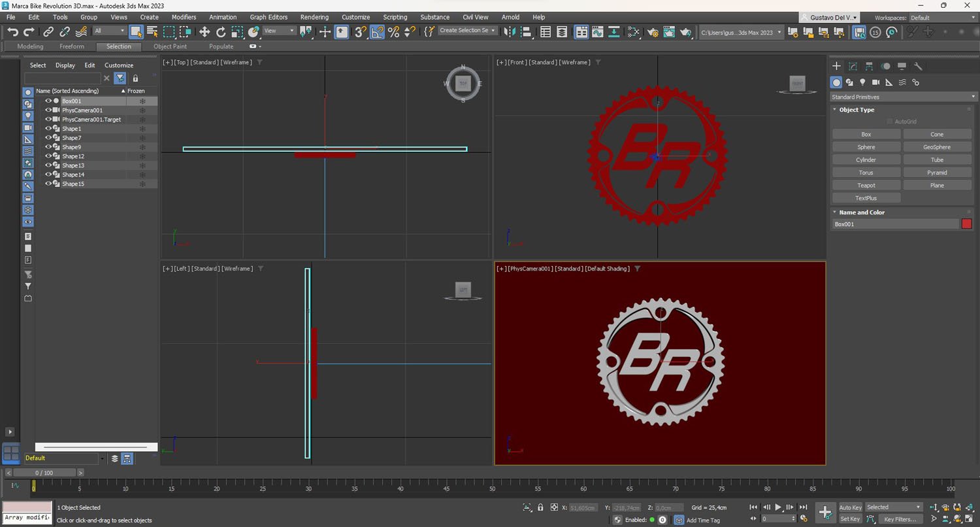Click the Redo arrow icon
Image resolution: width=980 pixels, height=527 pixels.
click(29, 31)
